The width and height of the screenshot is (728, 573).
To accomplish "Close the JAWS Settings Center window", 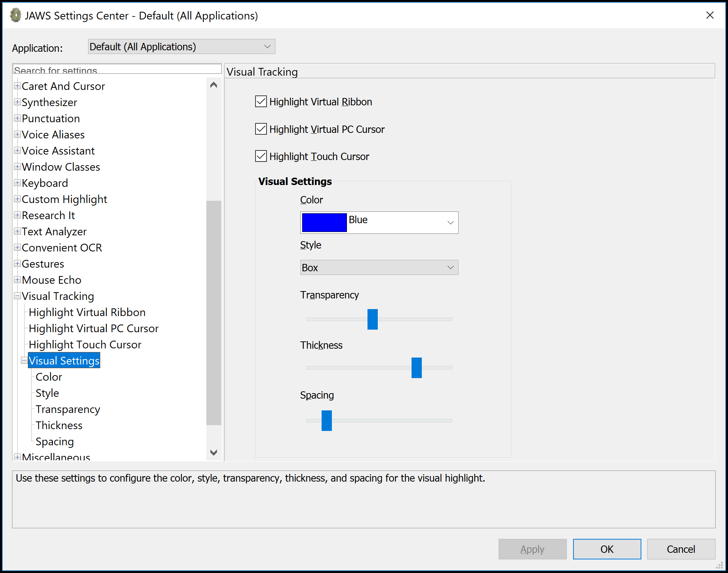I will coord(710,15).
